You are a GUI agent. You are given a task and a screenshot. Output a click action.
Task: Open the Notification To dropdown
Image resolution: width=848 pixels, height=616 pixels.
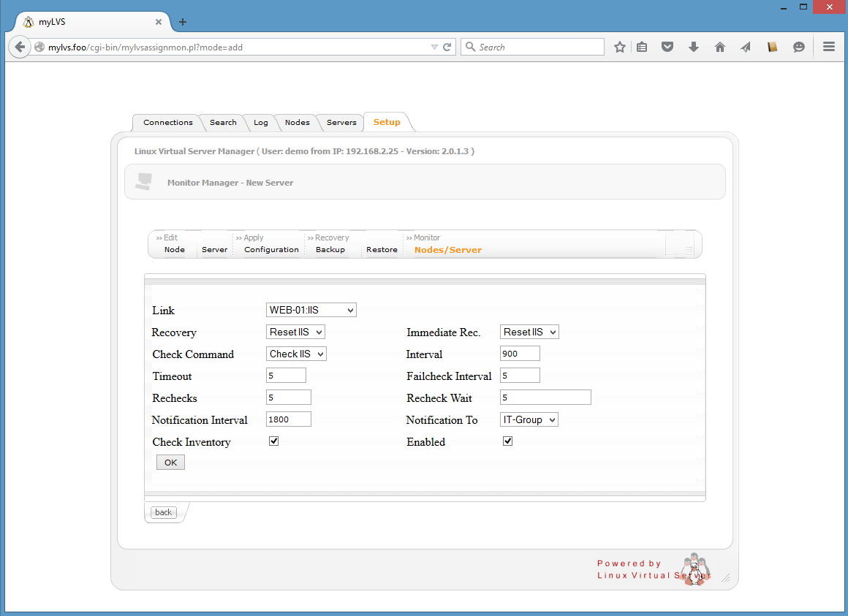529,419
